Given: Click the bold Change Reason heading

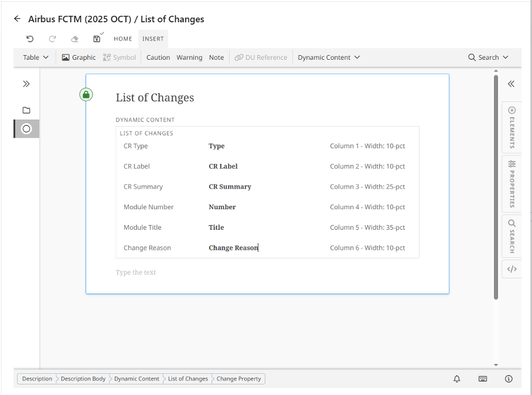Looking at the screenshot, I should (233, 248).
